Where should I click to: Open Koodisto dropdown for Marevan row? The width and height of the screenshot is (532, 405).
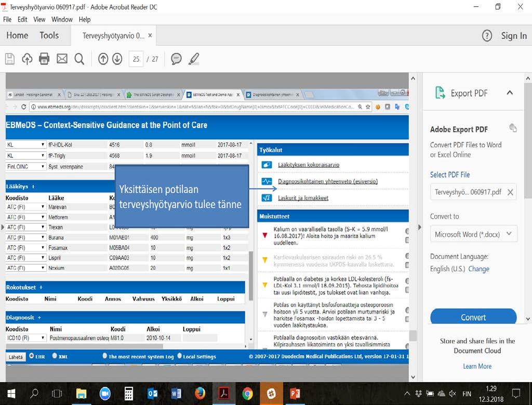click(26, 207)
